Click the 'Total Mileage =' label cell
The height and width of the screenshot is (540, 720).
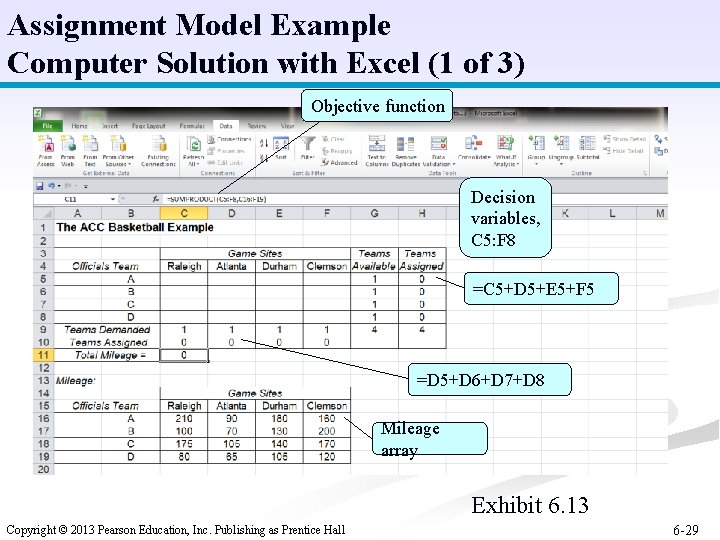[x=110, y=355]
